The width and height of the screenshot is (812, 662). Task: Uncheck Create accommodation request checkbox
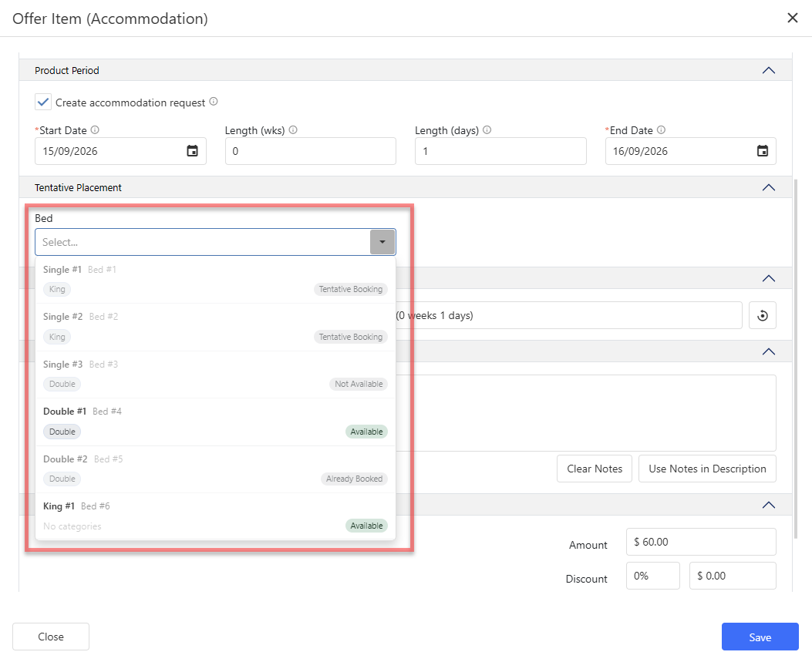click(x=43, y=102)
